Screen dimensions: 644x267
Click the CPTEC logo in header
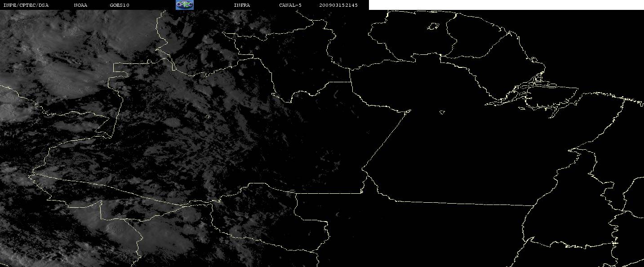click(x=184, y=4)
